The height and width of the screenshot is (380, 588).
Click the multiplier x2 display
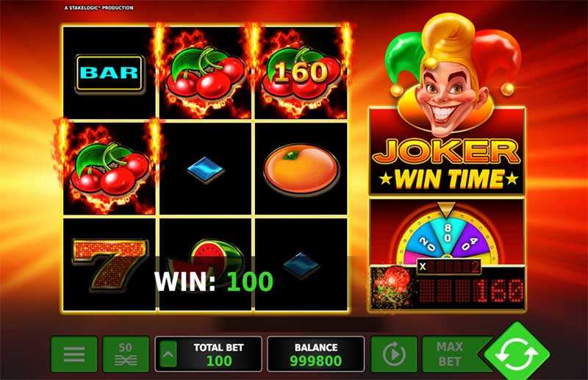point(448,267)
